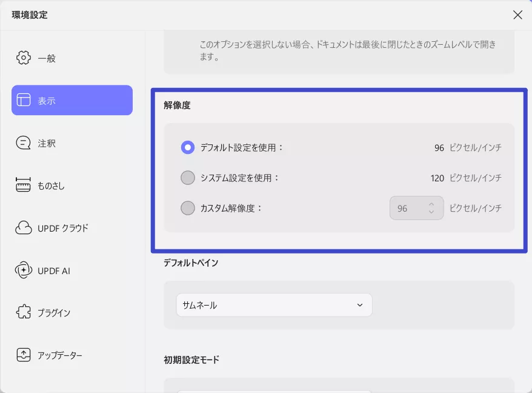
Task: Enable システム設定を使用 resolution option
Action: click(x=188, y=178)
